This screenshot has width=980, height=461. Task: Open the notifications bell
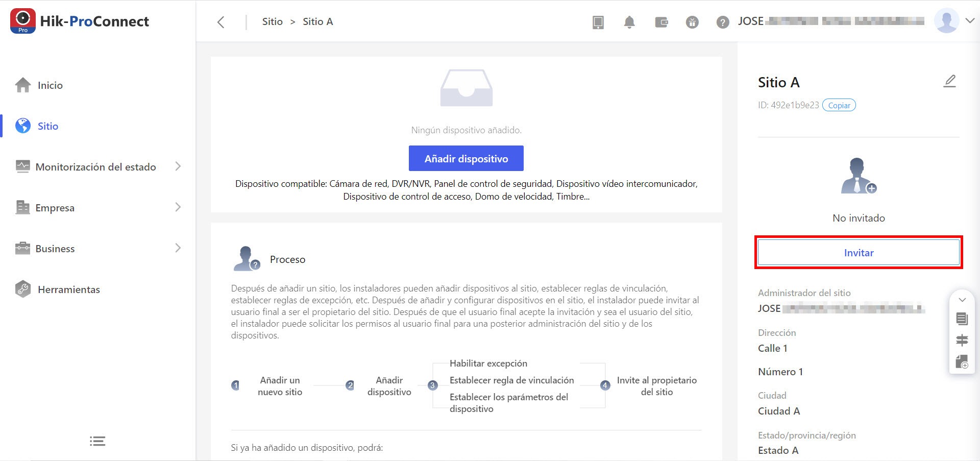point(629,22)
